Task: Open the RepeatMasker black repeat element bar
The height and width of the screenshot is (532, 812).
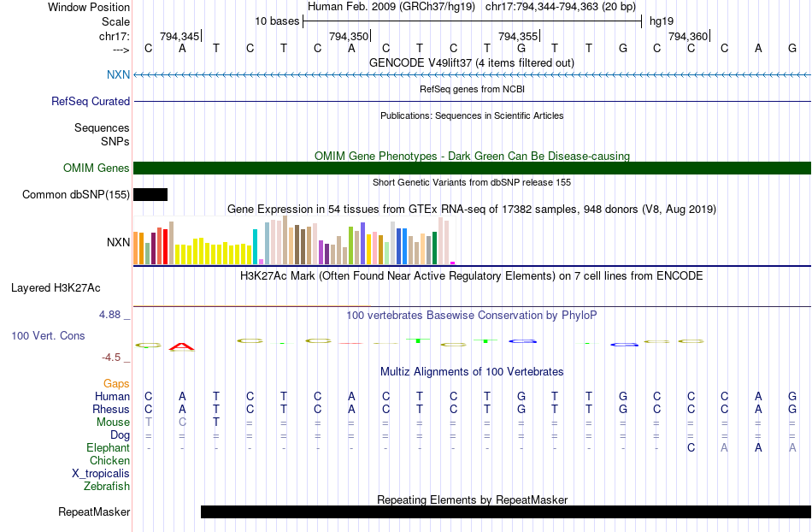Action: tap(506, 511)
